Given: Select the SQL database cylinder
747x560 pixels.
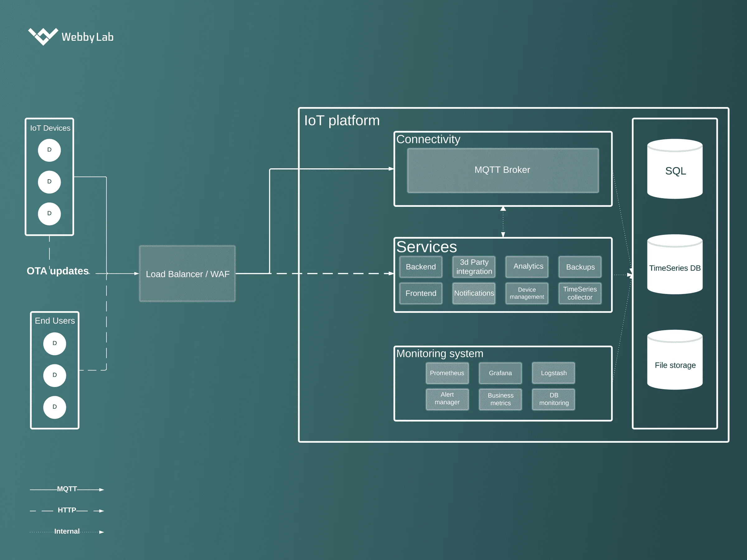Looking at the screenshot, I should tap(675, 169).
